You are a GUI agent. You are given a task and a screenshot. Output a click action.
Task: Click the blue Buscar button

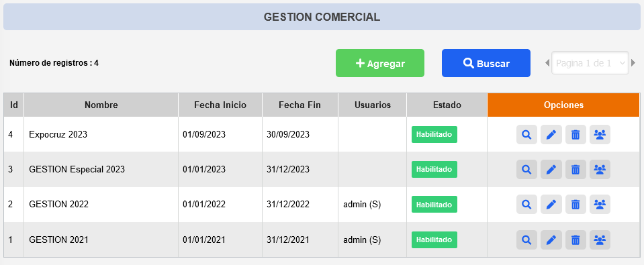click(x=486, y=63)
